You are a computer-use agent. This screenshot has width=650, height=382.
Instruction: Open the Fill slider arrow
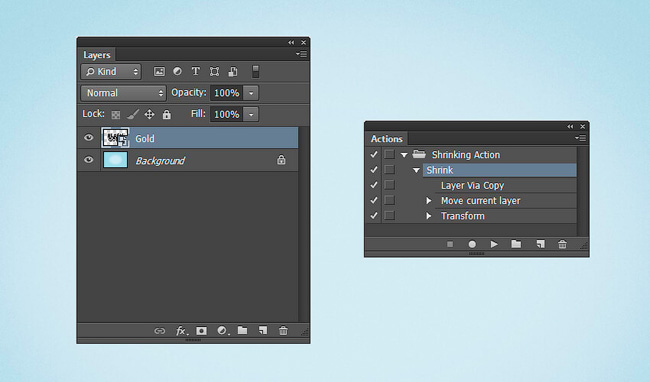(x=251, y=114)
